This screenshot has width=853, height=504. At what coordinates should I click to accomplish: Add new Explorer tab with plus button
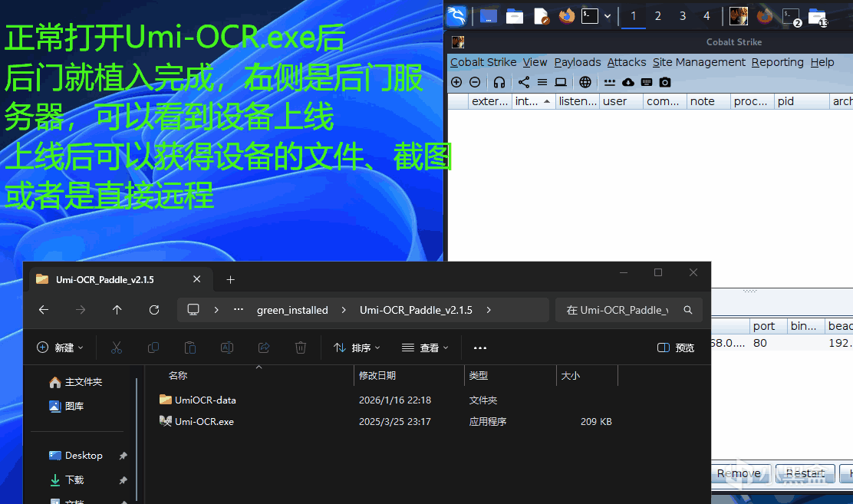tap(230, 279)
